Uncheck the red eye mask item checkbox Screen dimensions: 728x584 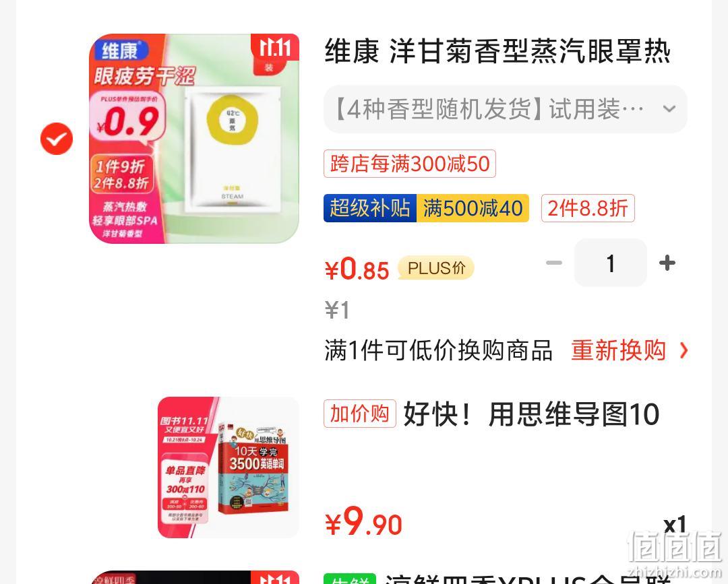click(x=57, y=139)
